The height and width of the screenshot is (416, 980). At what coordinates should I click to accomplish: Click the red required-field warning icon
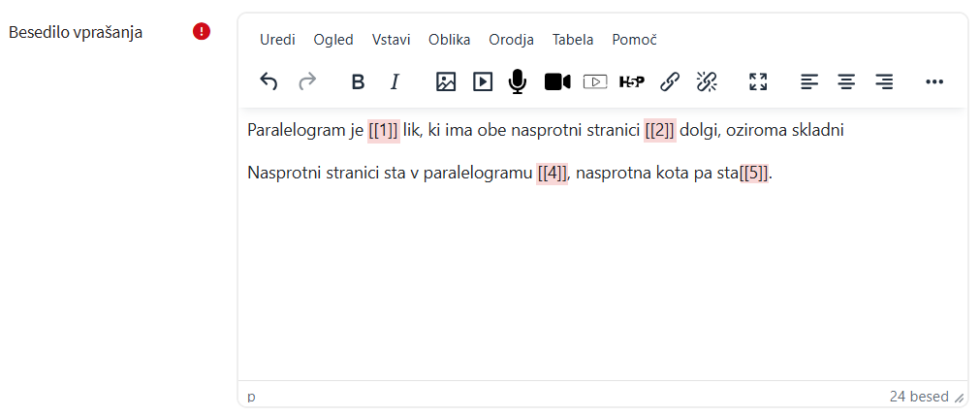pyautogui.click(x=202, y=32)
